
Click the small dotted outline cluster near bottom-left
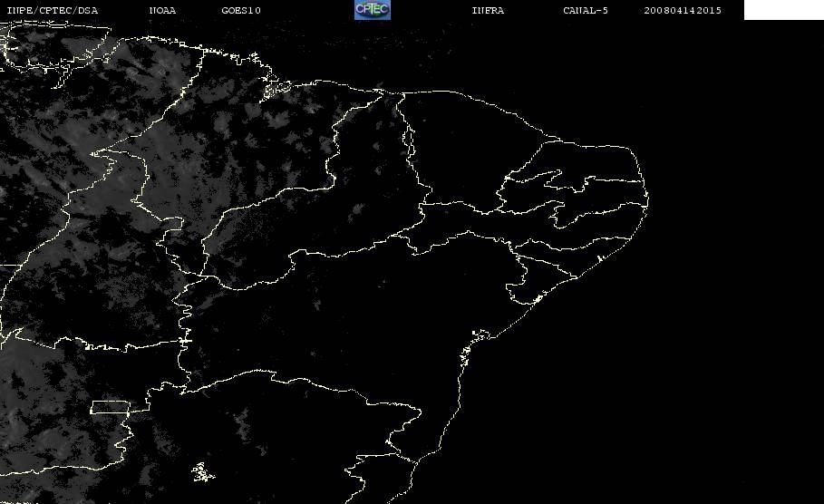[x=202, y=472]
